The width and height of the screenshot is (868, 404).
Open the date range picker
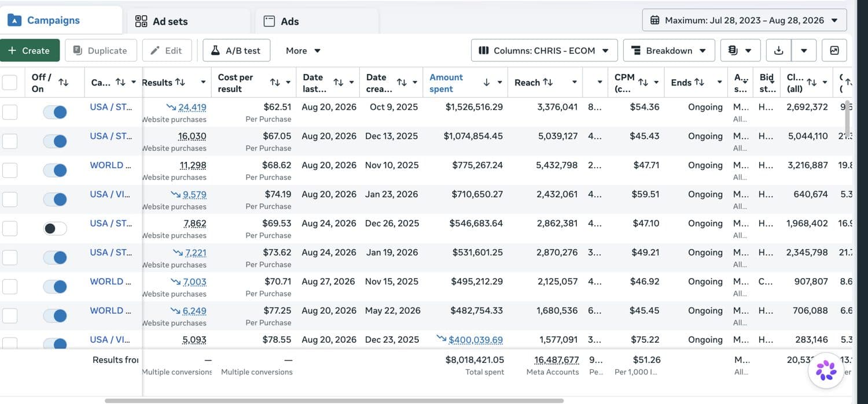click(744, 20)
